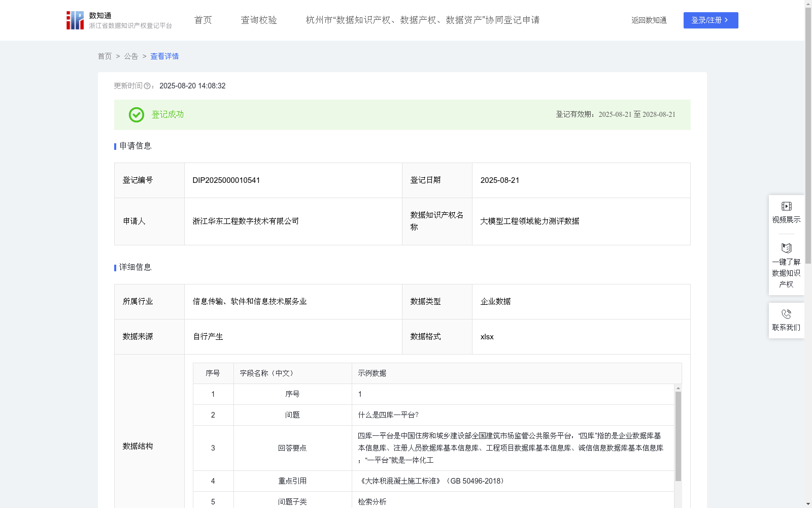The height and width of the screenshot is (508, 812).
Task: Select applicant 浙江华东工程数字技术有限公司
Action: pos(246,221)
